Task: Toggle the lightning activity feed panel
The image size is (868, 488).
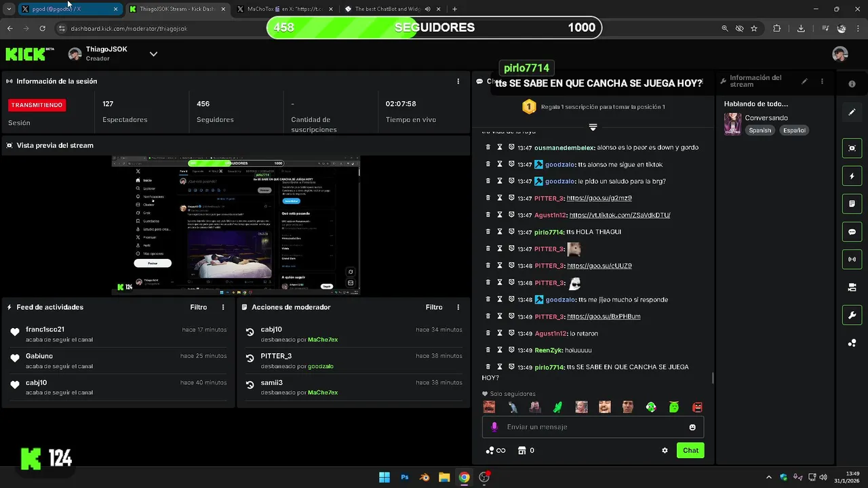Action: coord(852,176)
